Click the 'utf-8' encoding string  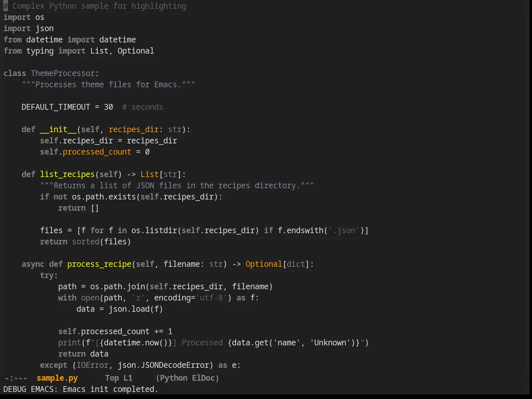coord(212,298)
